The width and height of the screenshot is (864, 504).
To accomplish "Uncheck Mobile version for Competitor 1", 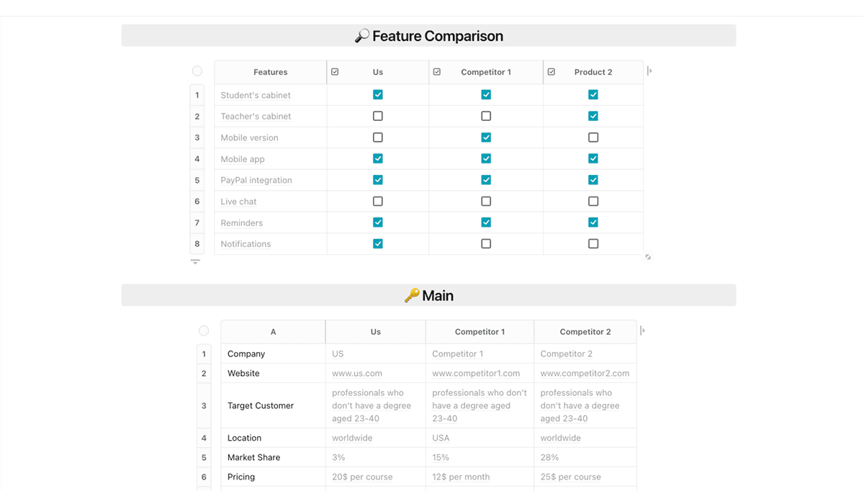I will click(486, 138).
